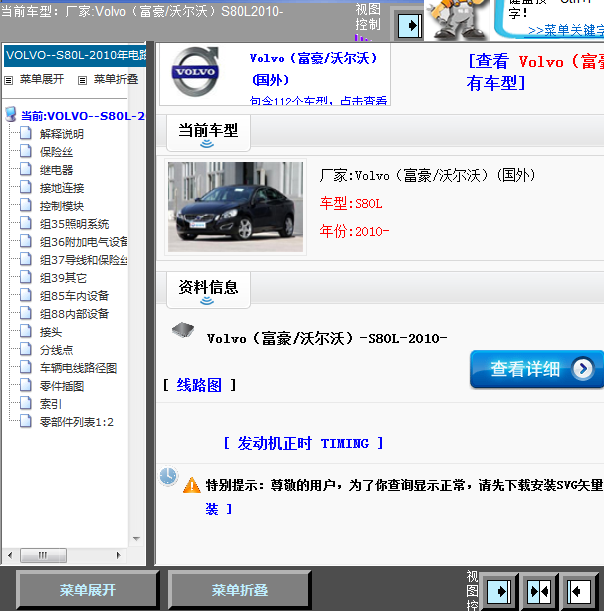
Task: Click the gray chip icon beside Volvo-S80L-2010
Action: (183, 330)
